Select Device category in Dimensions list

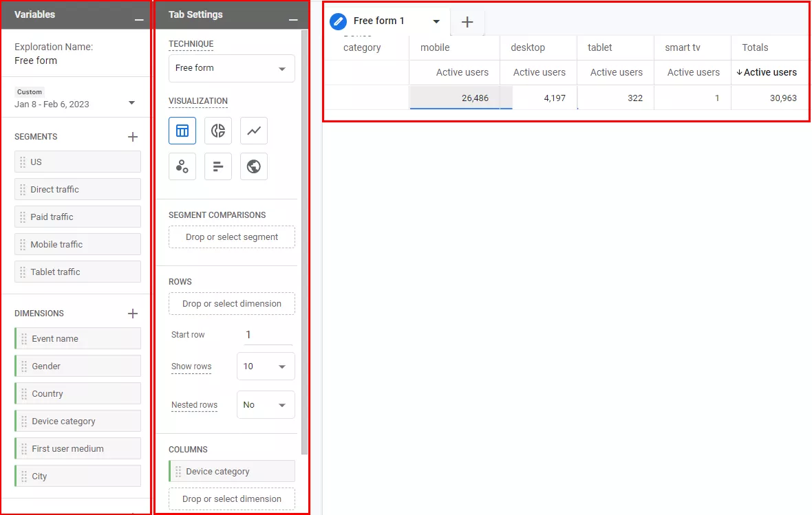coord(78,421)
